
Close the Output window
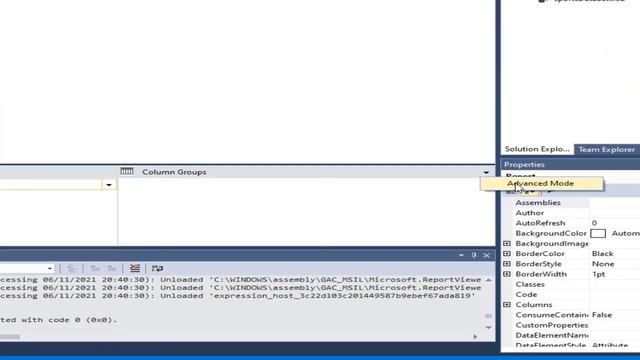[x=487, y=256]
